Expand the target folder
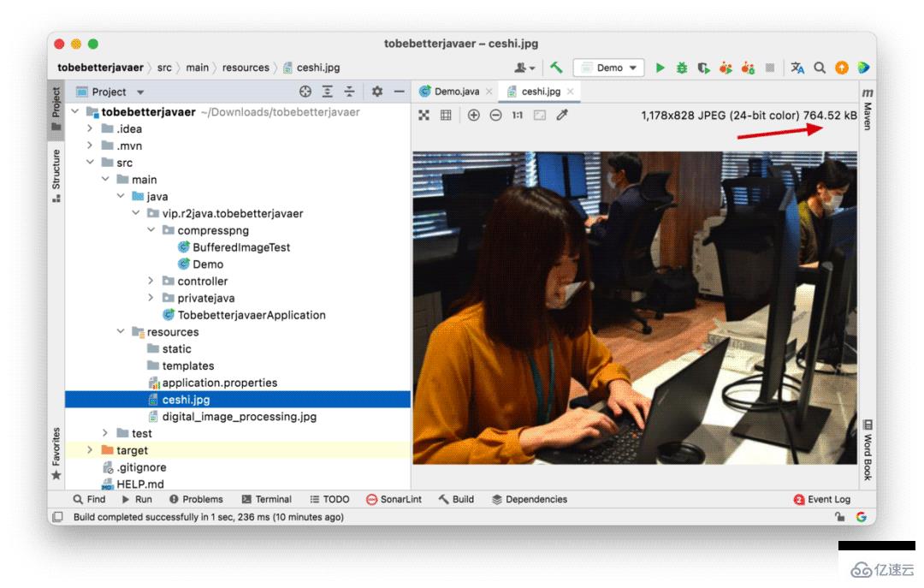The height and width of the screenshot is (588, 924). [90, 450]
